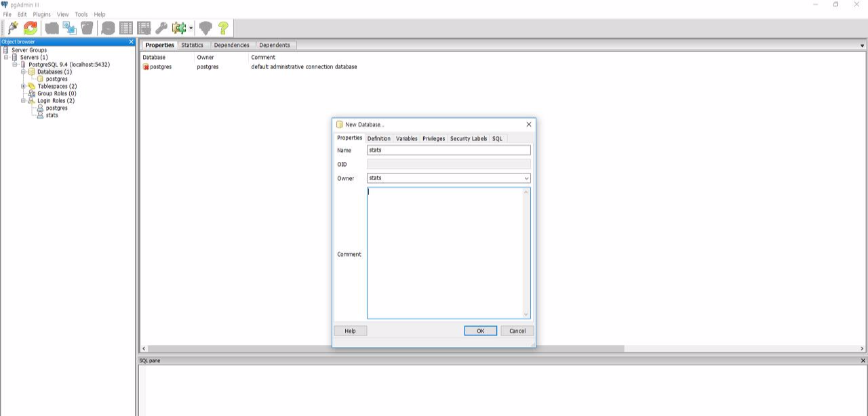
Task: Click the drop object trash icon
Action: tap(87, 28)
